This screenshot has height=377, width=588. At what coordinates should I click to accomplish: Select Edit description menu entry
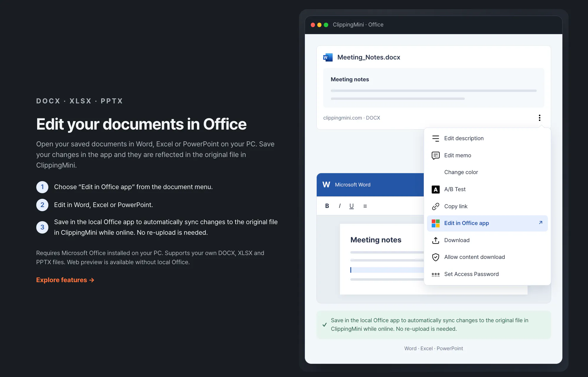pyautogui.click(x=487, y=138)
